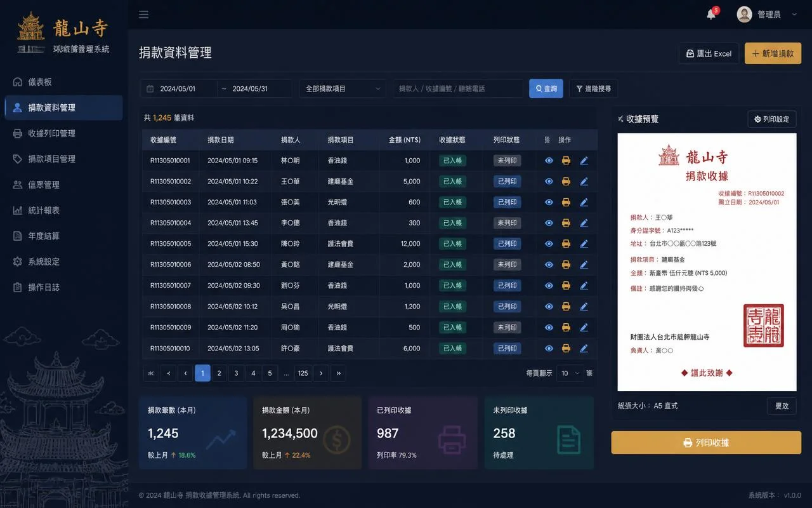812x508 pixels.
Task: Click 更改 next to paper size
Action: [x=782, y=406]
